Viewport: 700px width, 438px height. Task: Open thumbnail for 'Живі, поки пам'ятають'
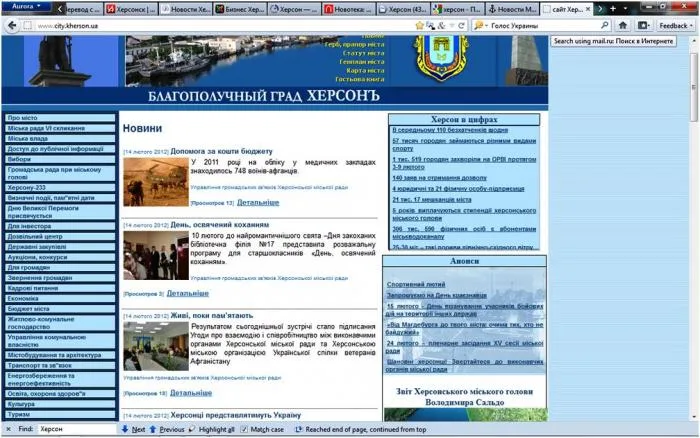point(156,346)
